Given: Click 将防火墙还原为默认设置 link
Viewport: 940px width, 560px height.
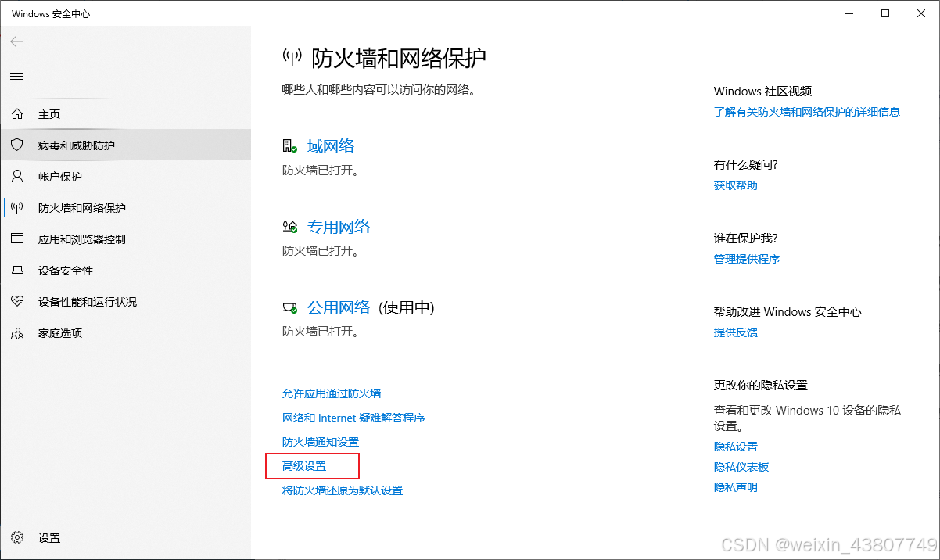Looking at the screenshot, I should (343, 490).
